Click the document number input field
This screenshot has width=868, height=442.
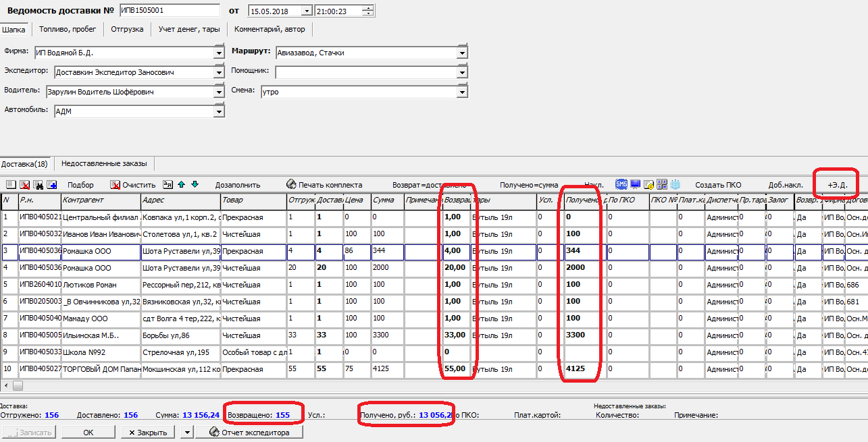pos(169,11)
